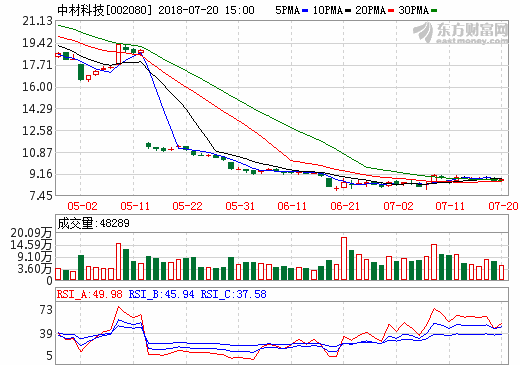Click the 73 RSI axis label
The image size is (520, 365).
46,310
